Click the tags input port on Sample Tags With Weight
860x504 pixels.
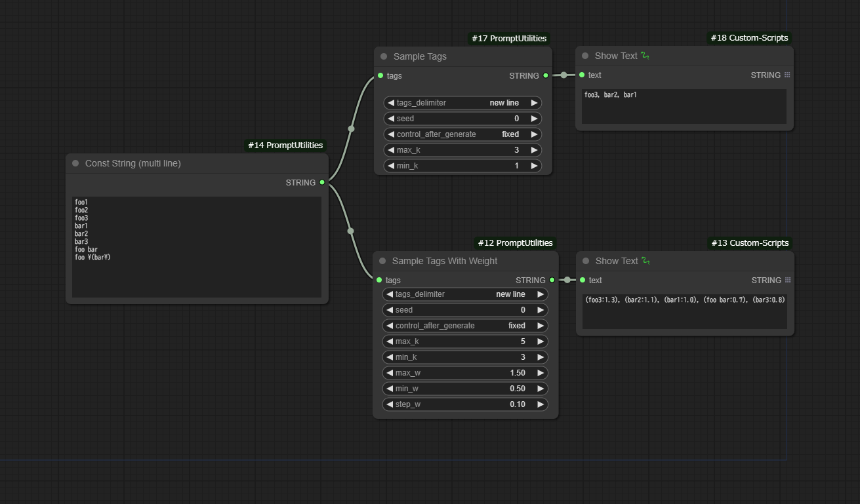(379, 280)
